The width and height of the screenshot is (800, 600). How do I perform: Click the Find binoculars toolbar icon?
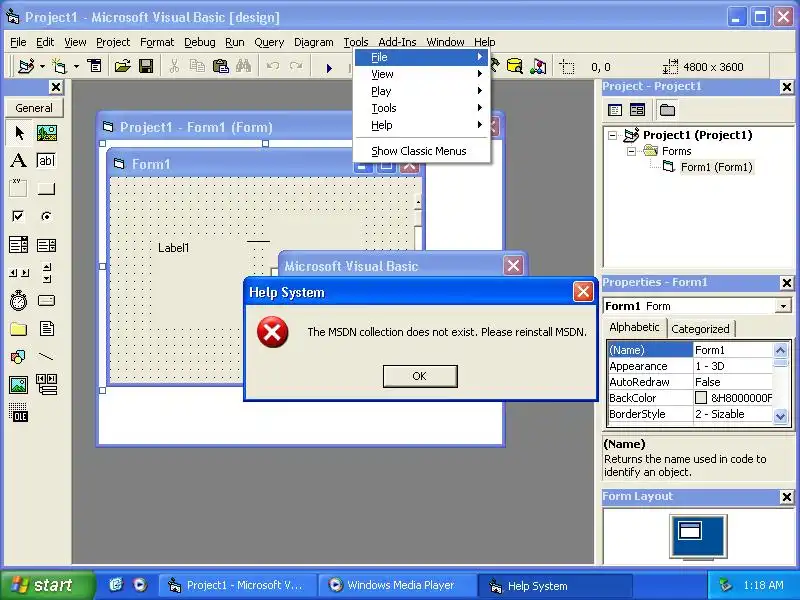(243, 66)
